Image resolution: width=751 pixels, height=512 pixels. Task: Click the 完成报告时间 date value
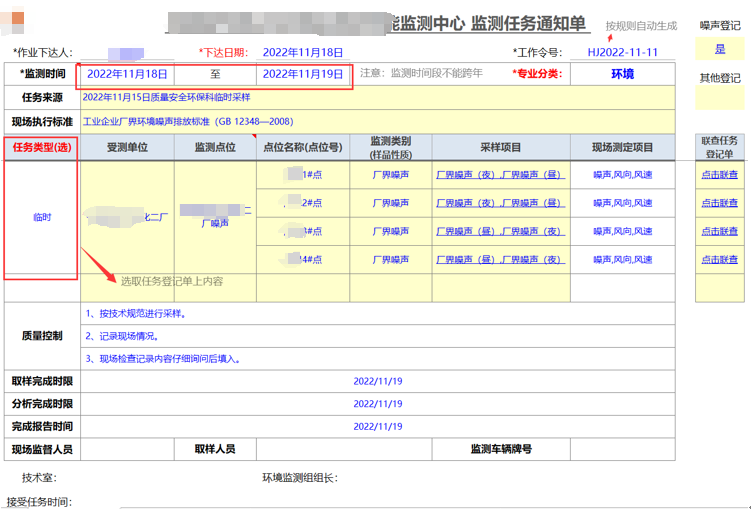click(377, 427)
